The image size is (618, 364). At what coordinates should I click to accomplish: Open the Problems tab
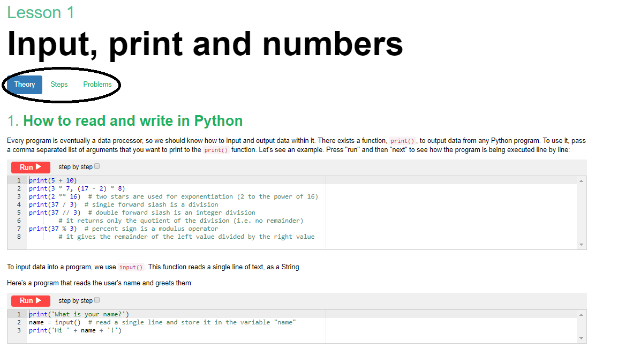click(97, 85)
